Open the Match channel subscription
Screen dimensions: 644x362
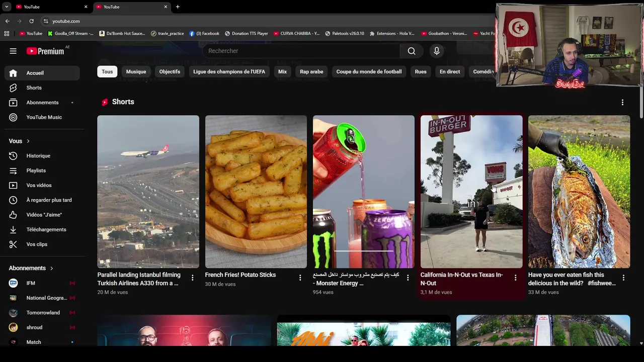pyautogui.click(x=42, y=342)
